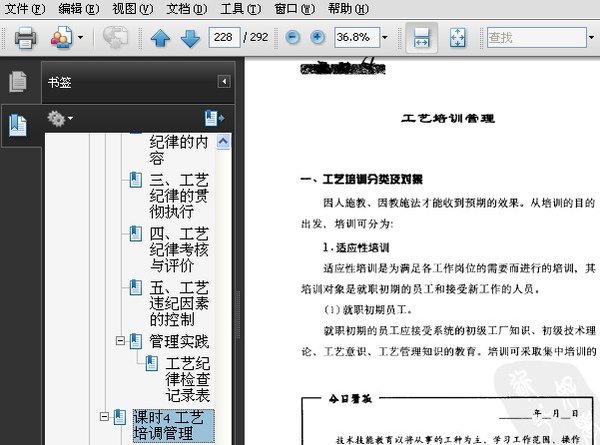This screenshot has height=445, width=600.
Task: Collapse the 管理实践 tree node
Action: 120,341
